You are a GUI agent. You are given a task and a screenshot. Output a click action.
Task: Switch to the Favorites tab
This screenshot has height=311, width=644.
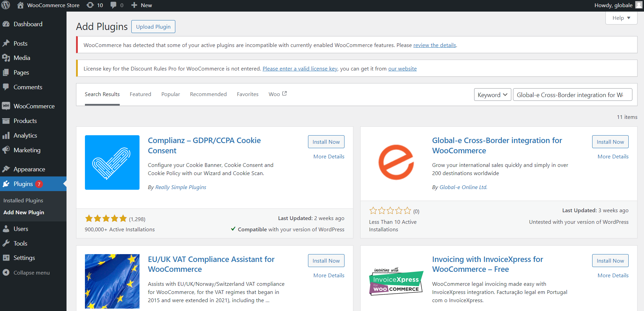(x=248, y=94)
